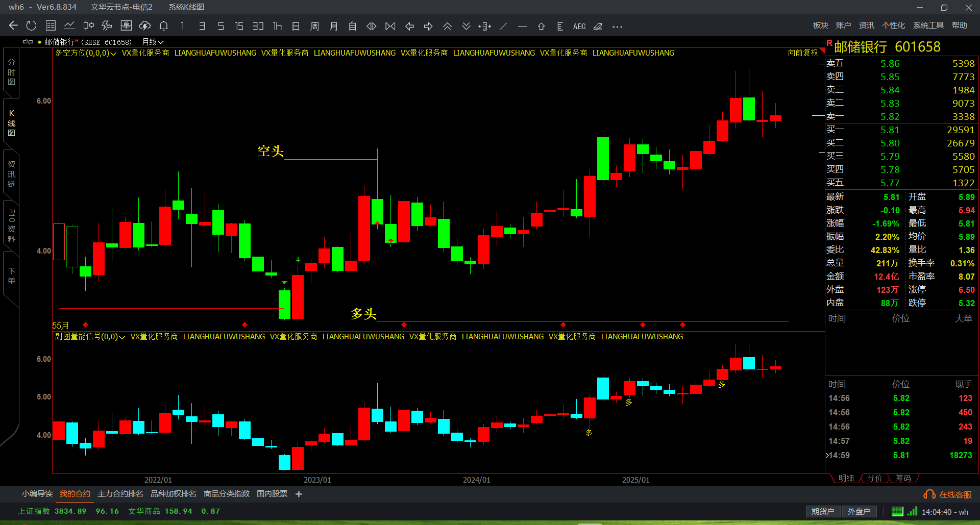Switch to the 明细 tab
The height and width of the screenshot is (525, 980).
point(846,478)
